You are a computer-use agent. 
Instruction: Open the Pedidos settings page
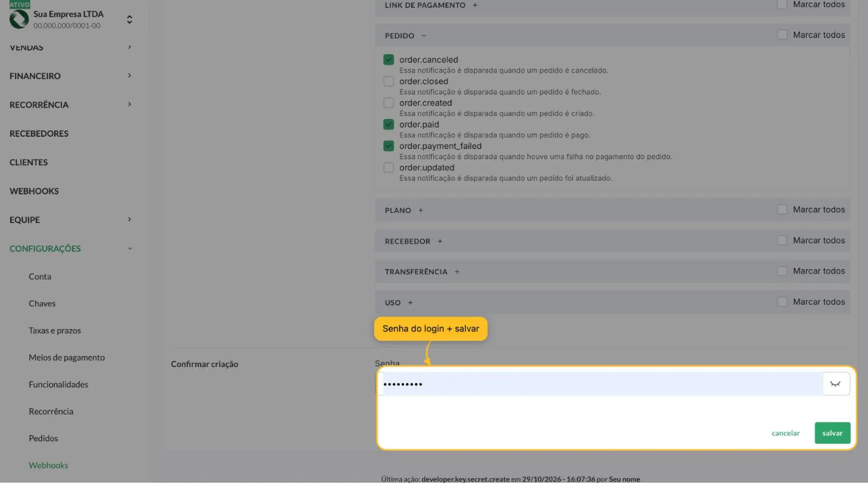[43, 438]
